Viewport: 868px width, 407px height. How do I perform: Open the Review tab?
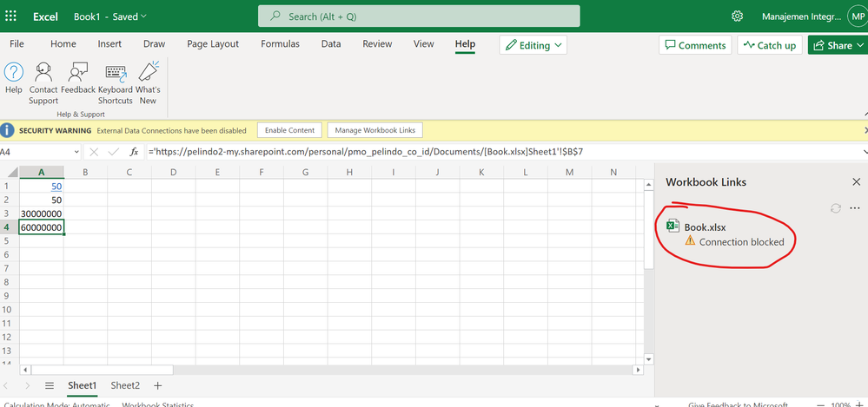[x=377, y=43]
